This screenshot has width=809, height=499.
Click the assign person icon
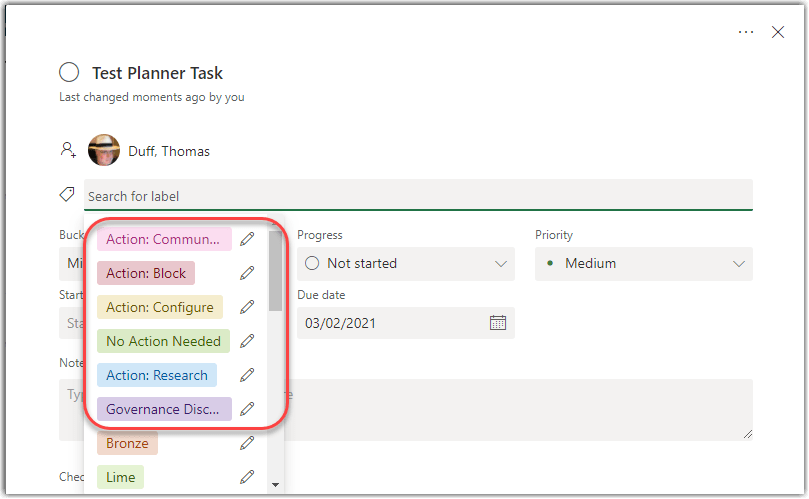point(68,150)
